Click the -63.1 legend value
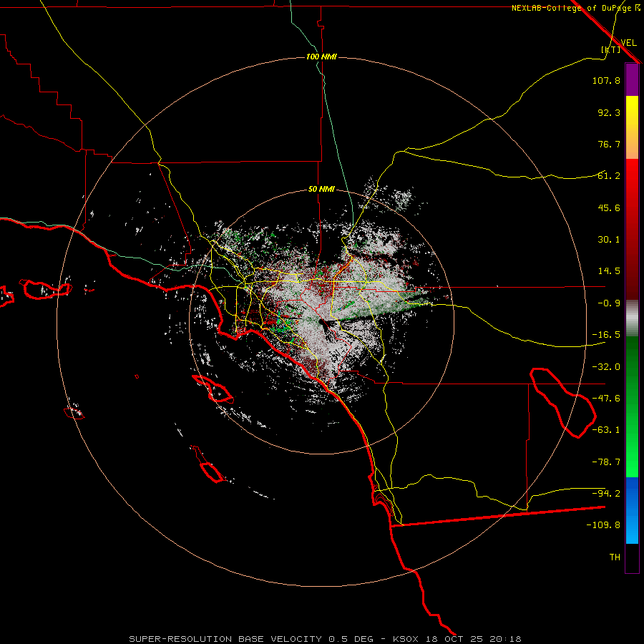 606,430
